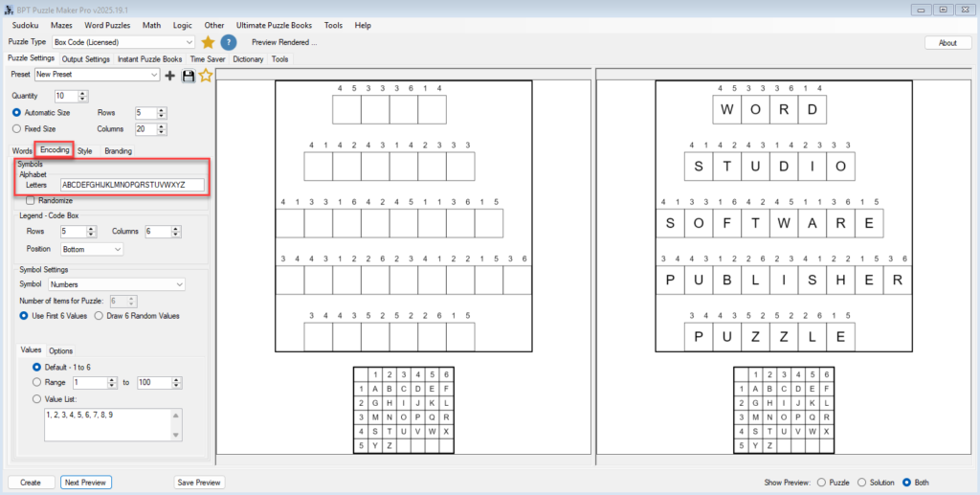Switch to the Branding sub-tab
This screenshot has width=980, height=495.
click(118, 151)
